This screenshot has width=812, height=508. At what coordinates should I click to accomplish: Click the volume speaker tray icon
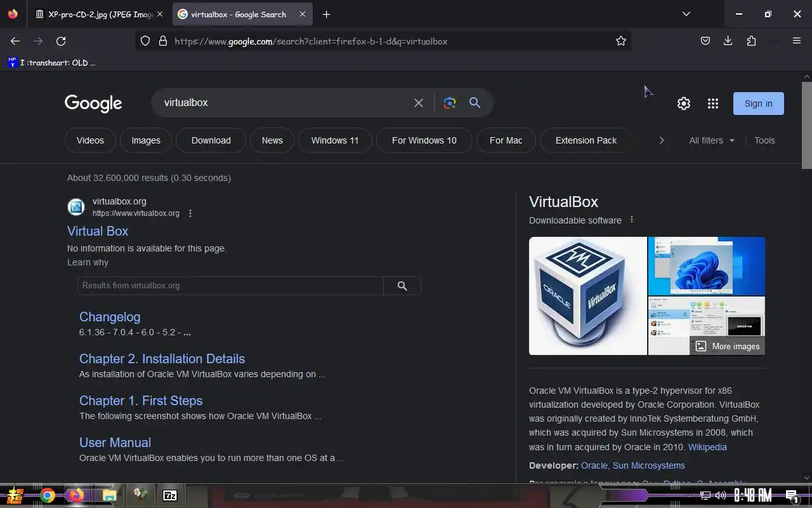click(x=720, y=495)
